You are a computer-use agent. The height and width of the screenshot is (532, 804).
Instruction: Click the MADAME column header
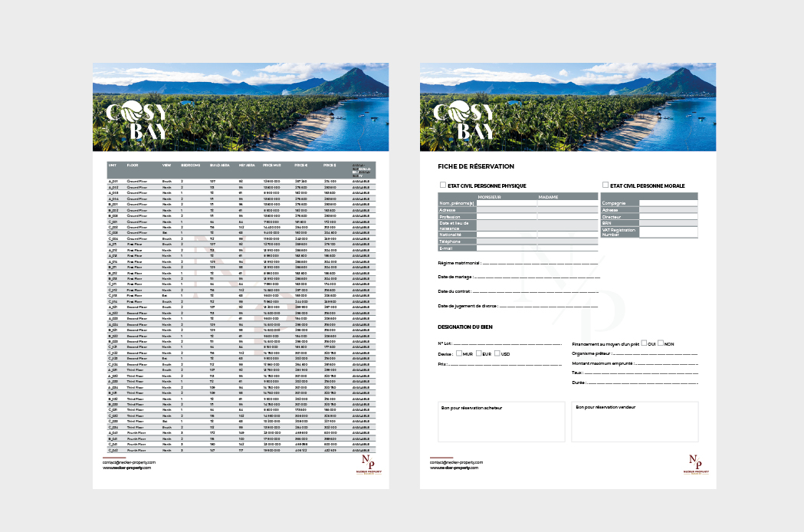point(548,196)
